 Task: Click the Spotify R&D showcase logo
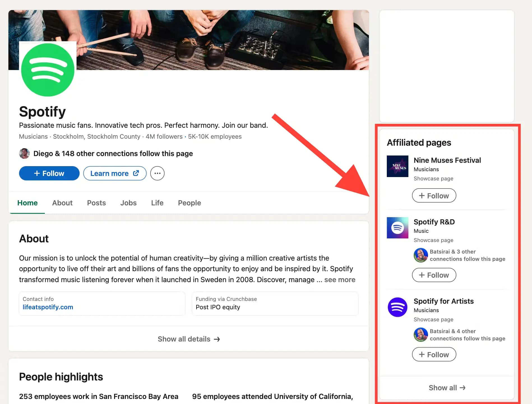click(397, 228)
